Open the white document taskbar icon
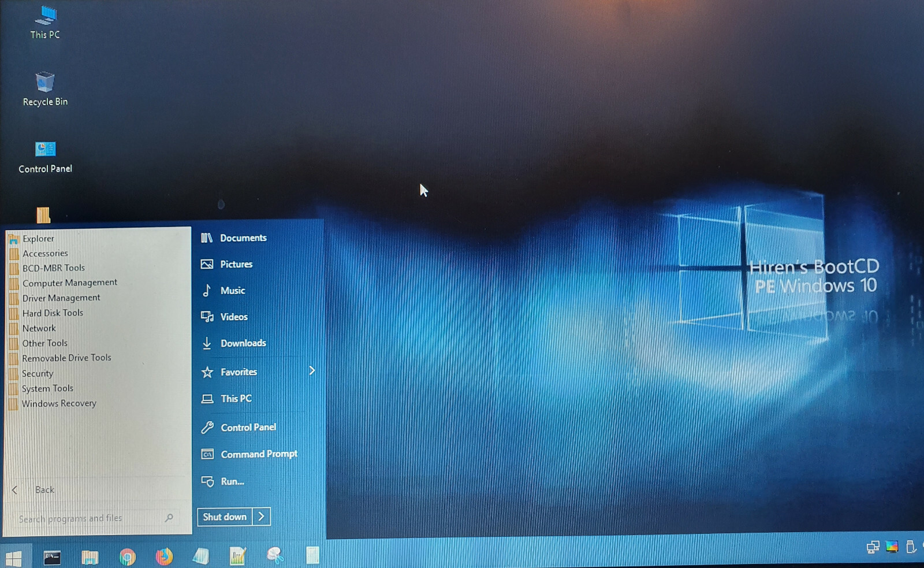The width and height of the screenshot is (924, 568). coord(312,555)
